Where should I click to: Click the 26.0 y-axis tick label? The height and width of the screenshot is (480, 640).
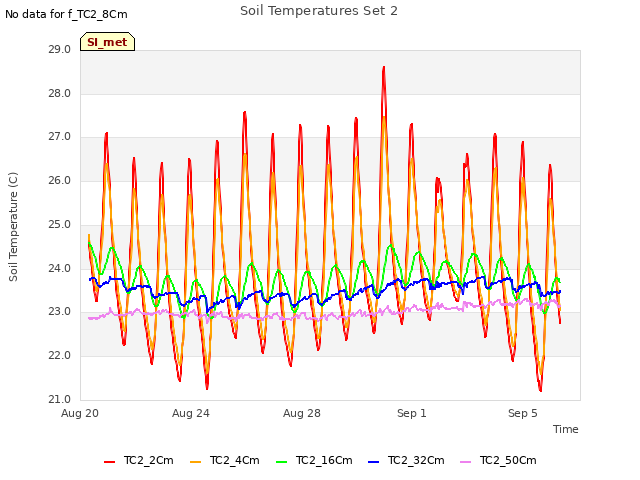[x=60, y=180]
